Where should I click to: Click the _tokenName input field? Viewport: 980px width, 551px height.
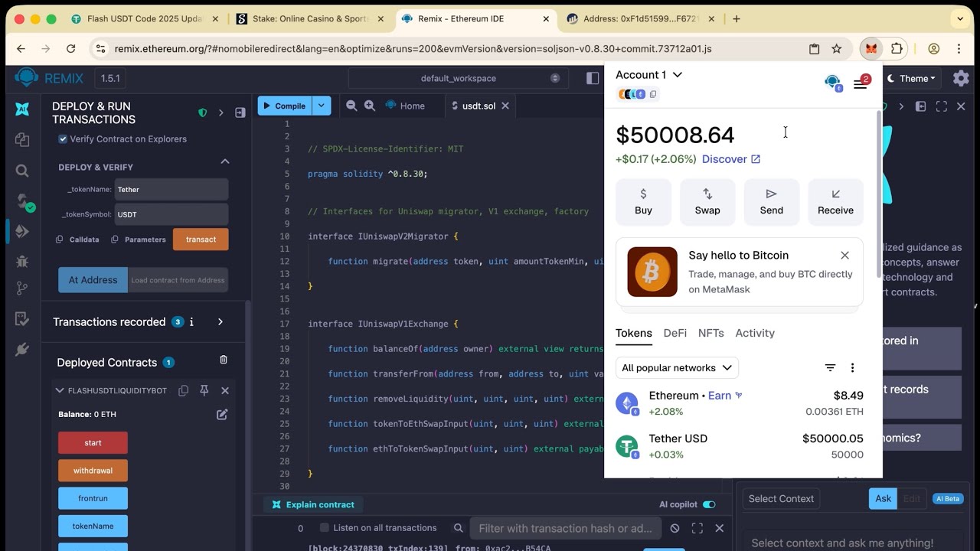click(171, 190)
